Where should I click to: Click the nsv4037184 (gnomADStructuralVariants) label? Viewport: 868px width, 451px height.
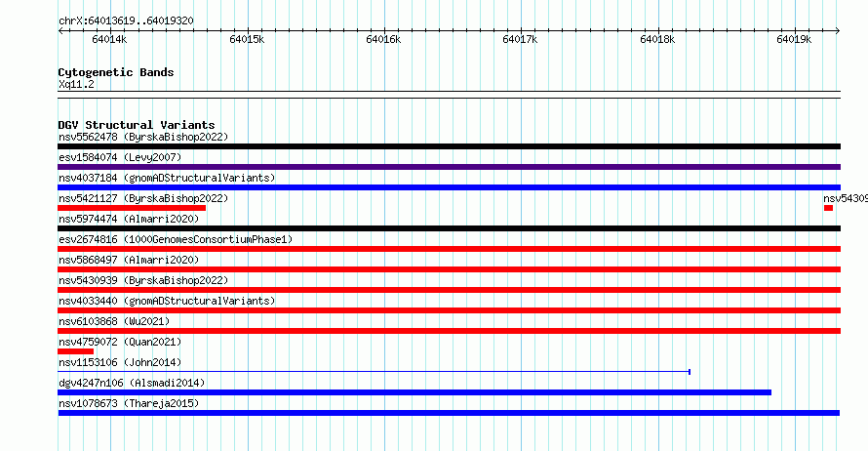pos(167,178)
